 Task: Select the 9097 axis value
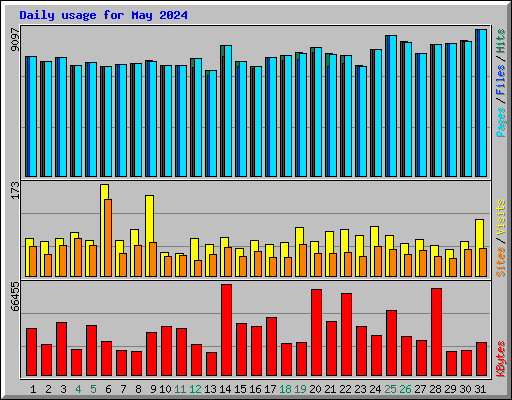pyautogui.click(x=15, y=40)
